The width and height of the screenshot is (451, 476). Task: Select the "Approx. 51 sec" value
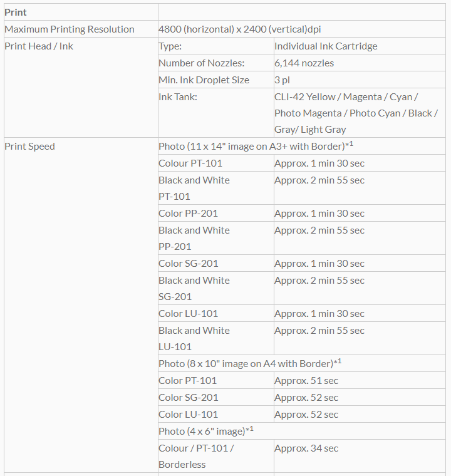point(306,381)
